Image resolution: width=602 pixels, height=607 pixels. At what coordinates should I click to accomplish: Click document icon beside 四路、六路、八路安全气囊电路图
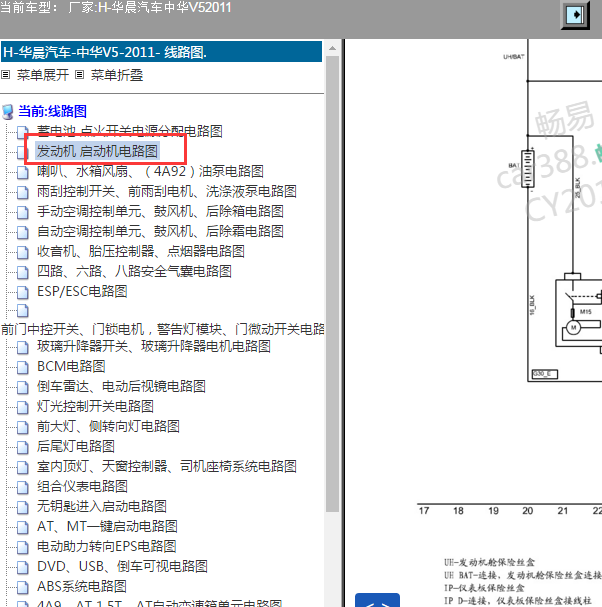point(22,272)
